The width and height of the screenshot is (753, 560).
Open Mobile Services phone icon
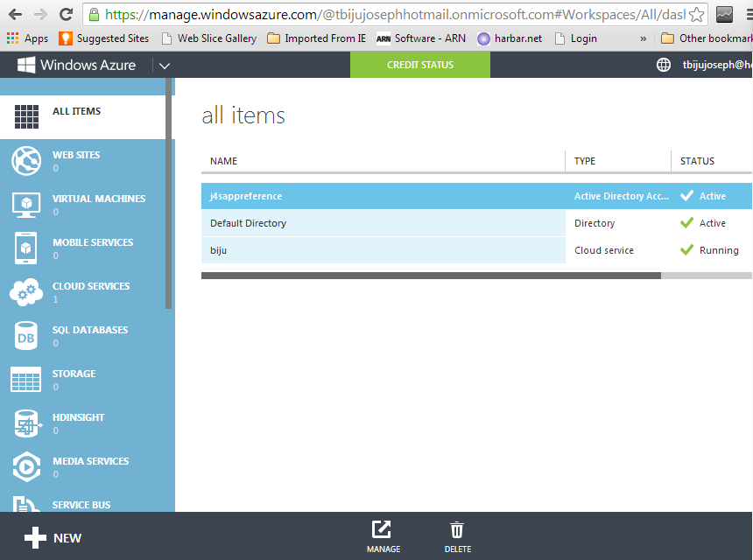[x=26, y=248]
